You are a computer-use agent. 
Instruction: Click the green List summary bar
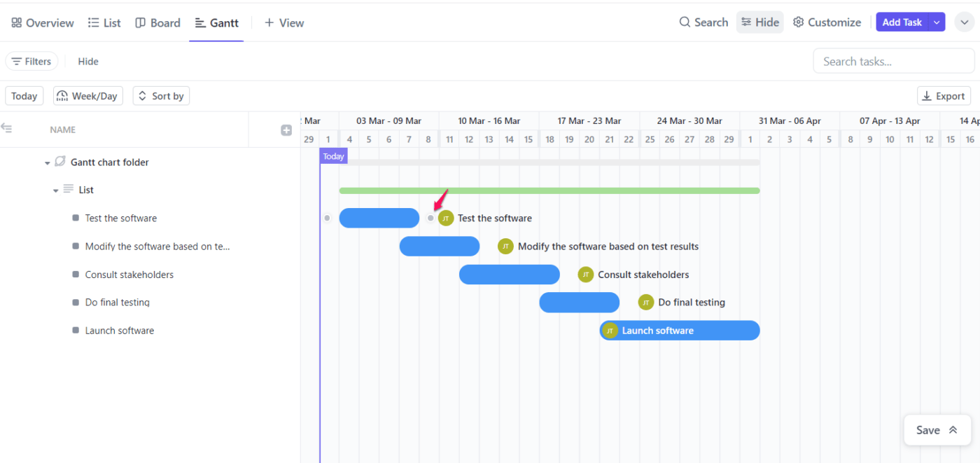point(549,191)
